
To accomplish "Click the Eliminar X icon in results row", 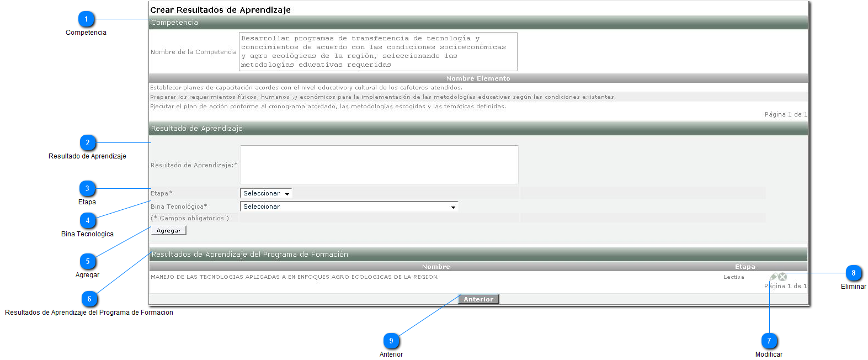I will (x=782, y=277).
